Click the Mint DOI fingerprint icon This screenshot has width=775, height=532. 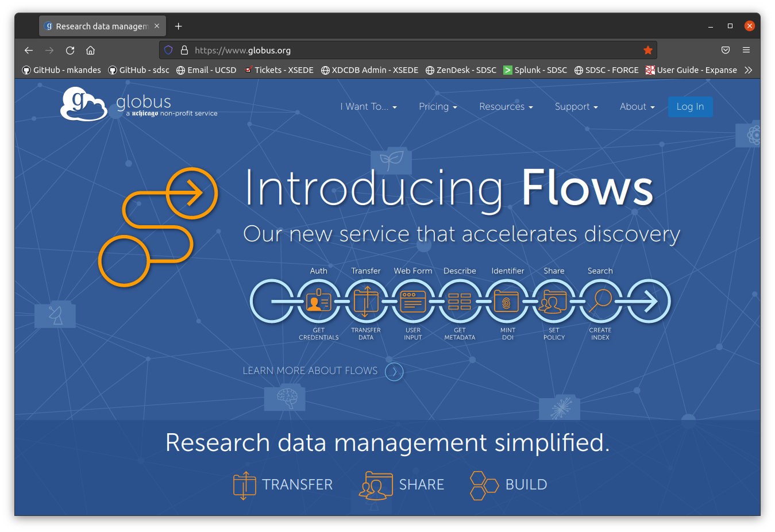pos(507,301)
